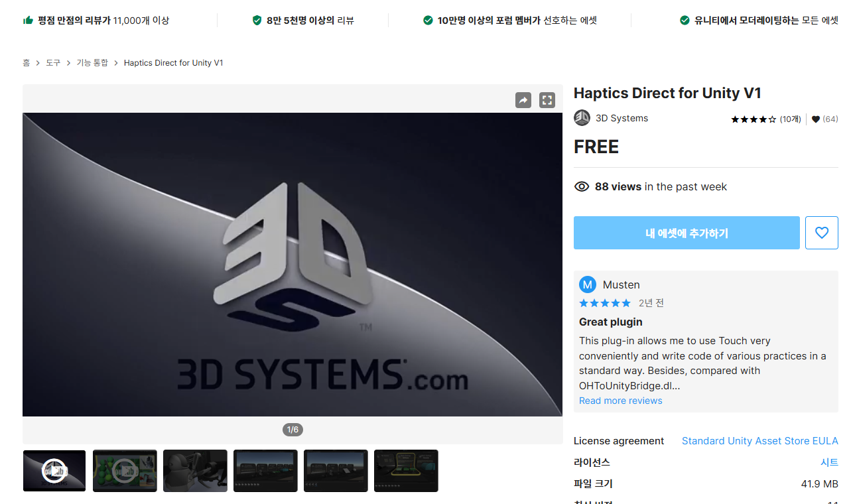Play the second video thumbnail with green trees
The width and height of the screenshot is (851, 504).
click(125, 471)
